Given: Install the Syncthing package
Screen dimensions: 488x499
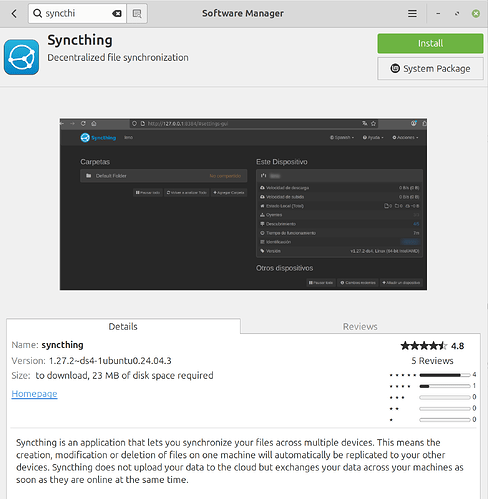Looking at the screenshot, I should [x=430, y=43].
